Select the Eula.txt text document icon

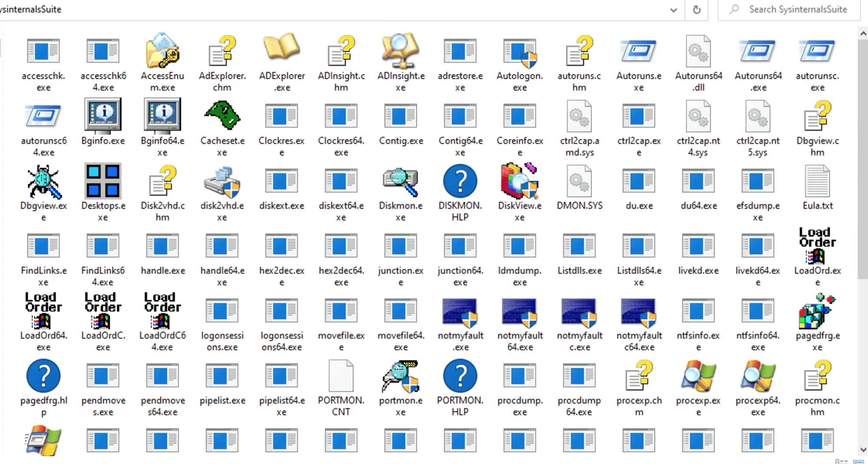coord(818,181)
